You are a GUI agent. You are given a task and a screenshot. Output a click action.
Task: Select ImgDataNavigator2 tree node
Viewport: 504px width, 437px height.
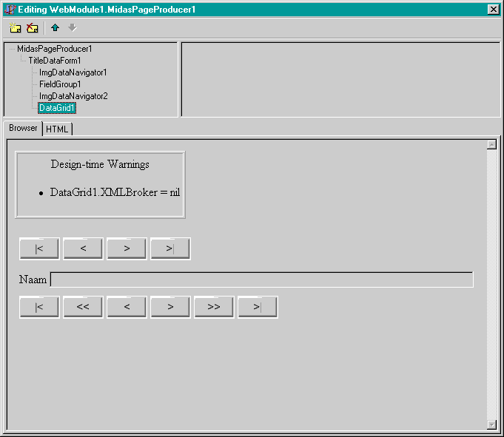[x=73, y=96]
